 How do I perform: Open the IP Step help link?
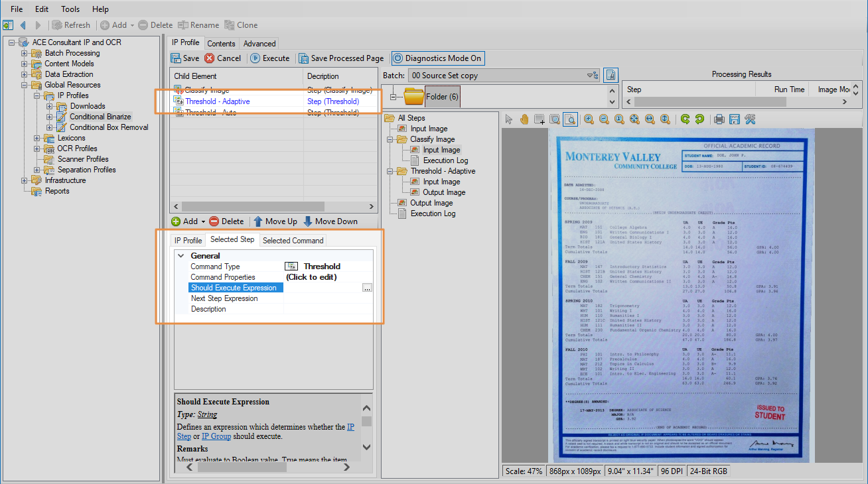coord(183,436)
